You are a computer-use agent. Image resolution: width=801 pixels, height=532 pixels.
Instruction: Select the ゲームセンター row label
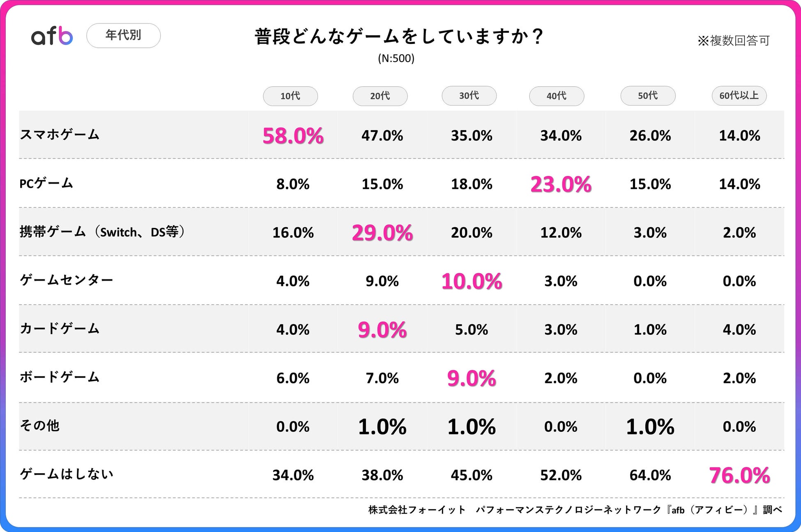point(67,280)
